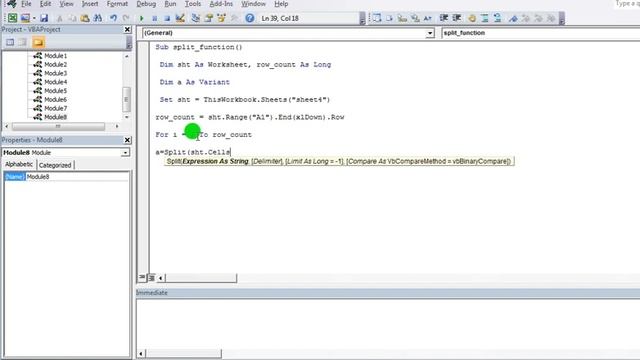
Task: Switch to Excel with View Microsoft Excel icon
Action: (x=12, y=18)
